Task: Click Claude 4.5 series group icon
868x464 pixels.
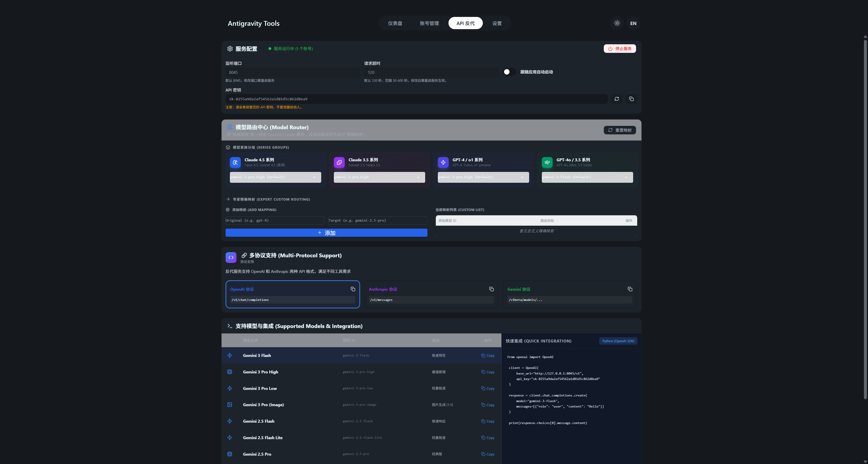Action: tap(235, 162)
